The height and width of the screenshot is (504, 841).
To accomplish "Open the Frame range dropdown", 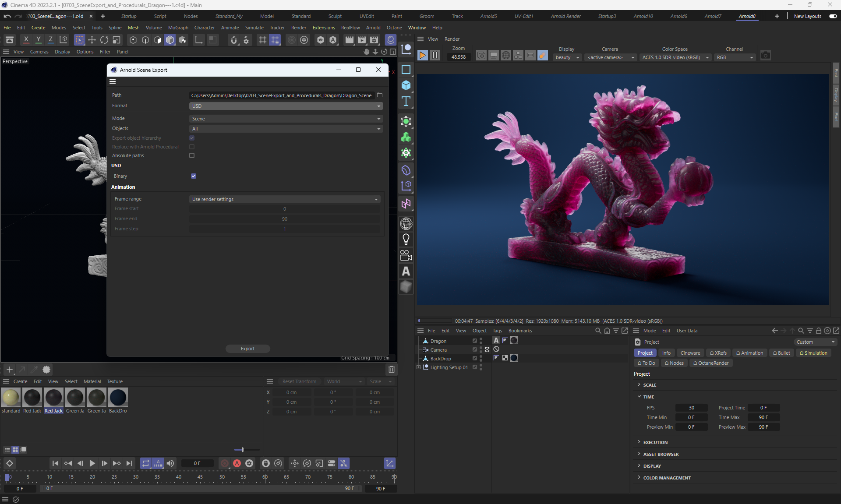I will pyautogui.click(x=285, y=199).
